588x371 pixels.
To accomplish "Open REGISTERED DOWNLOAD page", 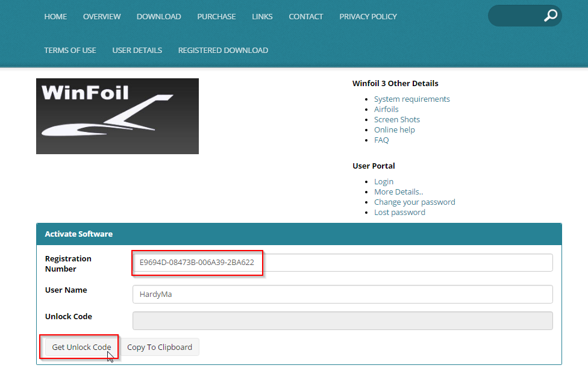I will [223, 50].
